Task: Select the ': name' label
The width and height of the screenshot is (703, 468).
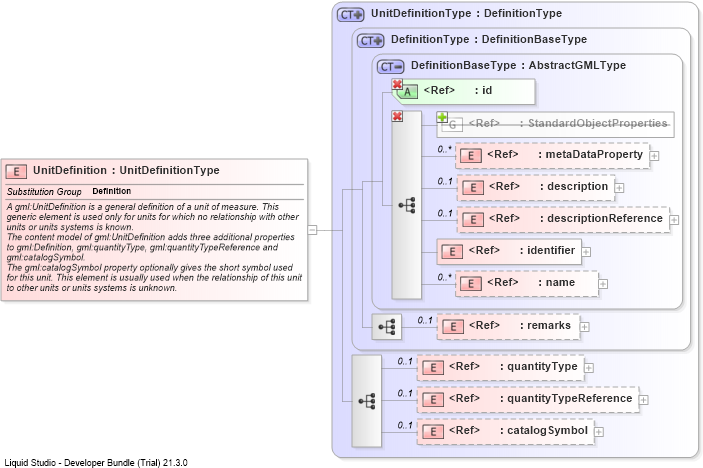Action: click(x=556, y=282)
